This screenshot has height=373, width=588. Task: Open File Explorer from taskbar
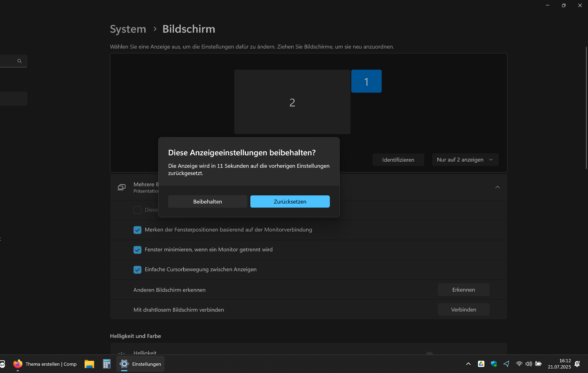[89, 364]
